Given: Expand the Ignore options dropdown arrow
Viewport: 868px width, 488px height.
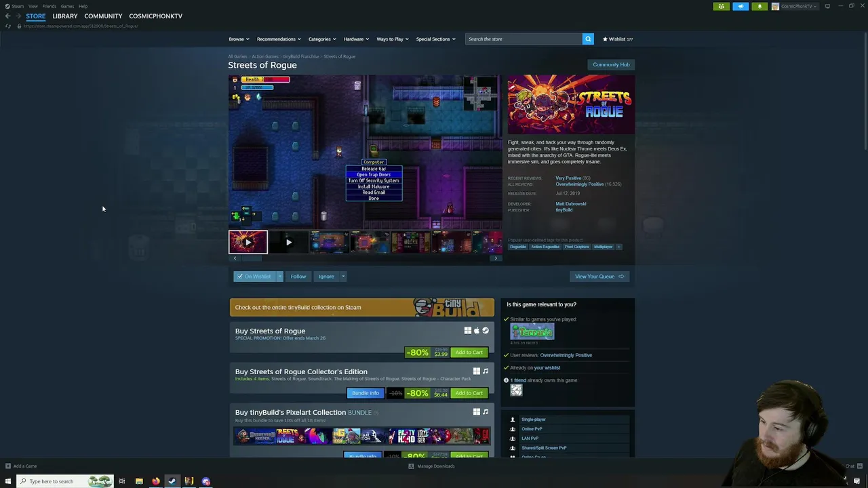Looking at the screenshot, I should (x=343, y=277).
